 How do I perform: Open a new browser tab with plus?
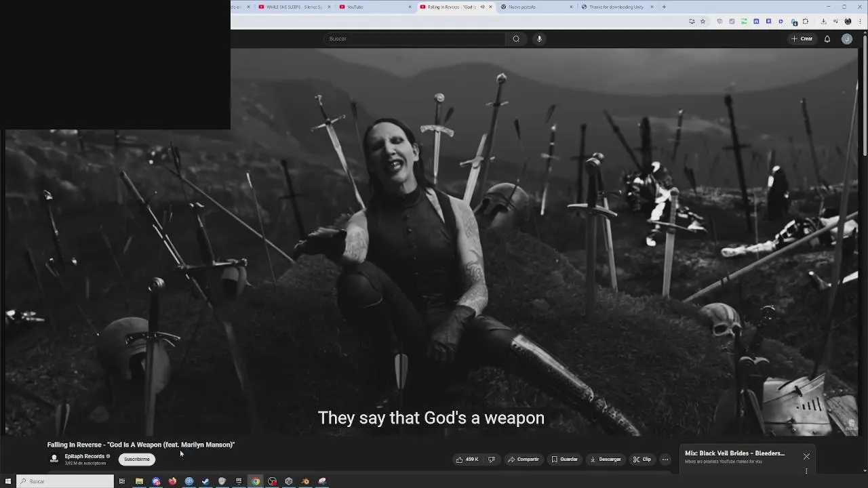point(664,7)
